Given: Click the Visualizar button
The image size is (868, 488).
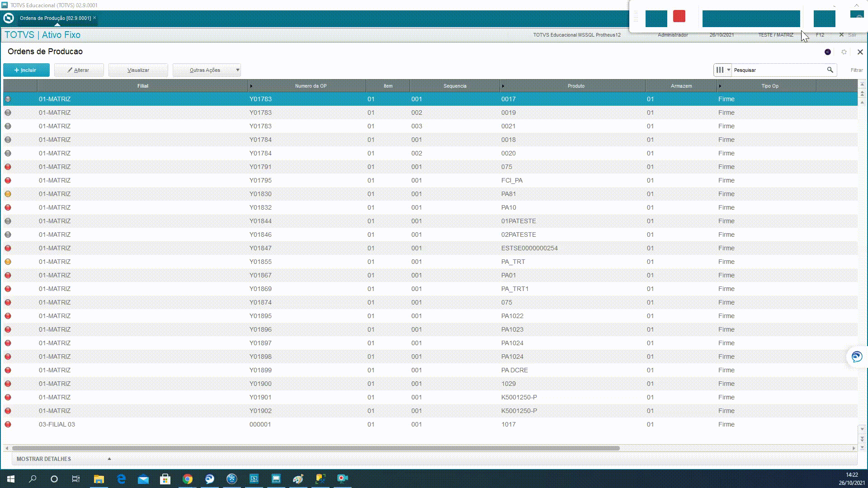Looking at the screenshot, I should (138, 70).
